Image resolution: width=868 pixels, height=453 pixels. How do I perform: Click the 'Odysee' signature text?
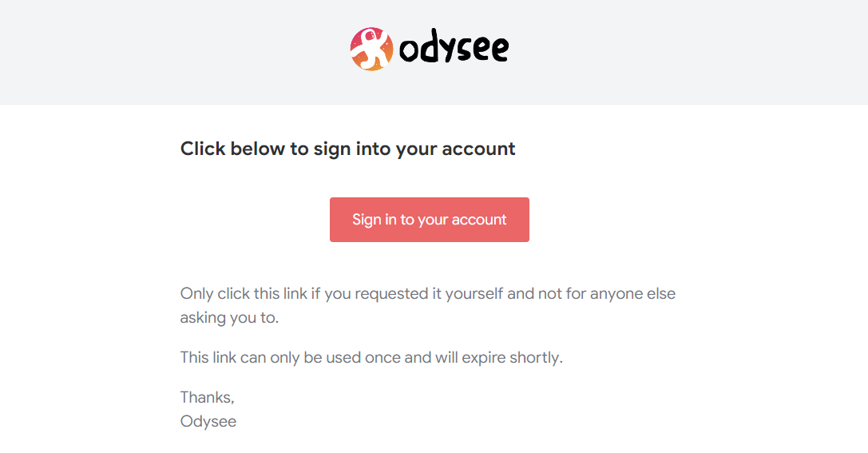pos(208,421)
